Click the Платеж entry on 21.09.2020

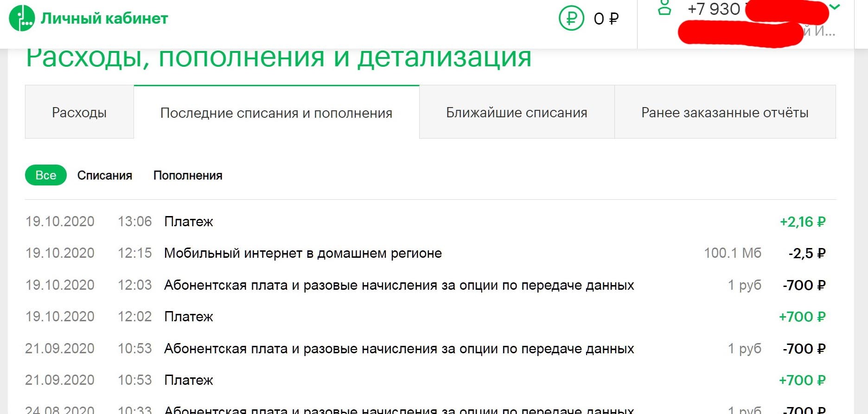[x=189, y=380]
